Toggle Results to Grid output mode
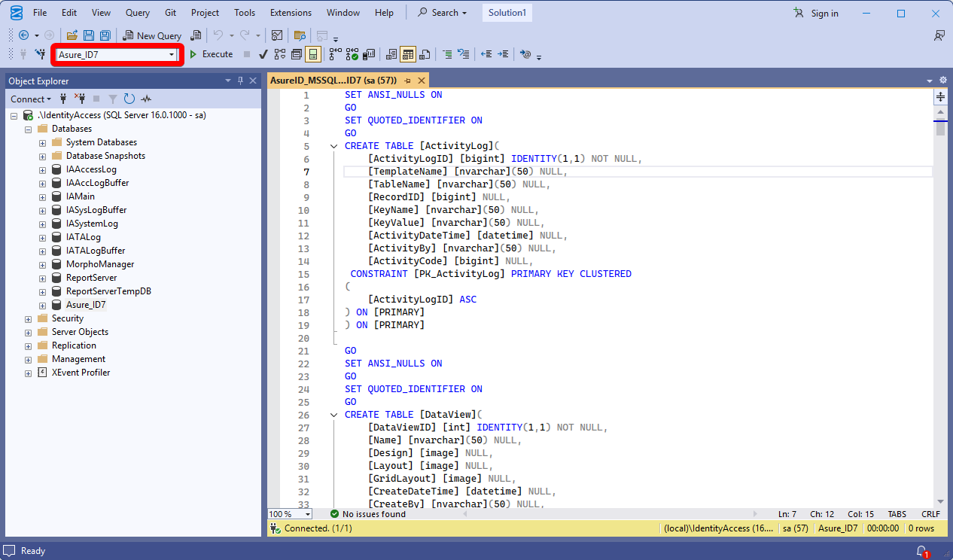The width and height of the screenshot is (953, 560). (407, 54)
